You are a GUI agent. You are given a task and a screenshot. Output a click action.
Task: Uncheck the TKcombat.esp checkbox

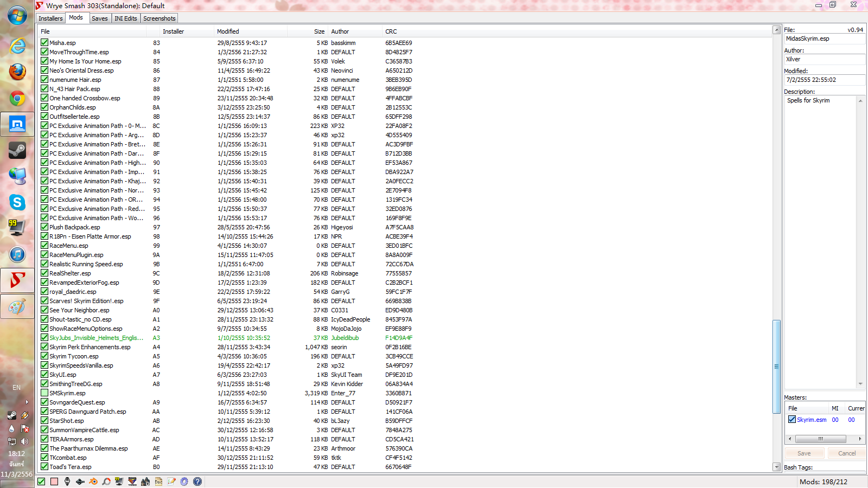click(x=44, y=457)
